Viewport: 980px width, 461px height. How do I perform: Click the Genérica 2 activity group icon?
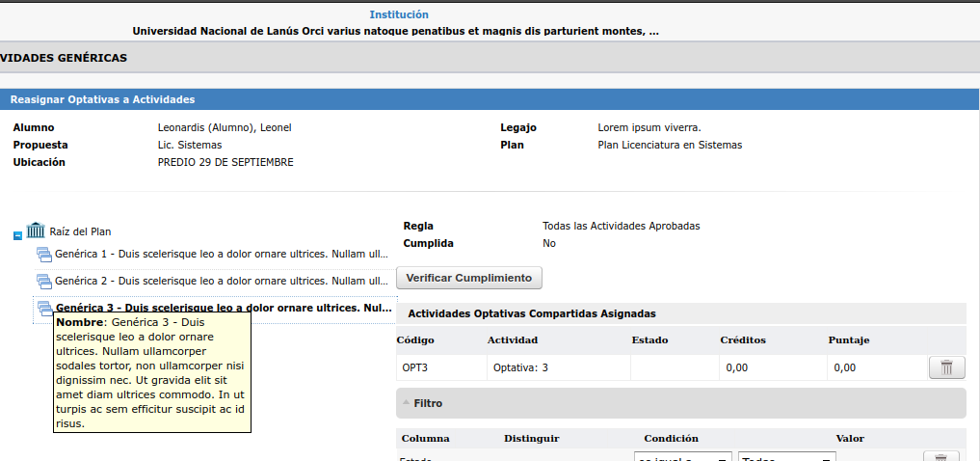(43, 282)
